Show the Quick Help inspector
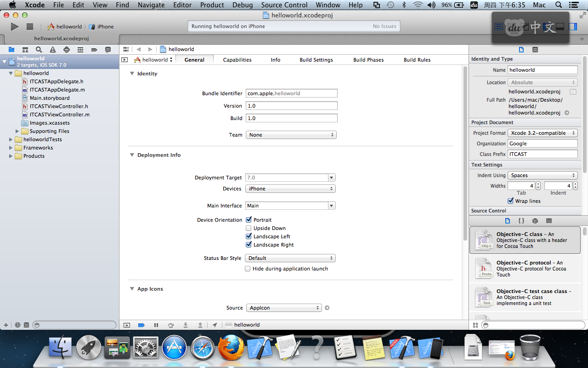The height and width of the screenshot is (368, 588). [x=535, y=50]
